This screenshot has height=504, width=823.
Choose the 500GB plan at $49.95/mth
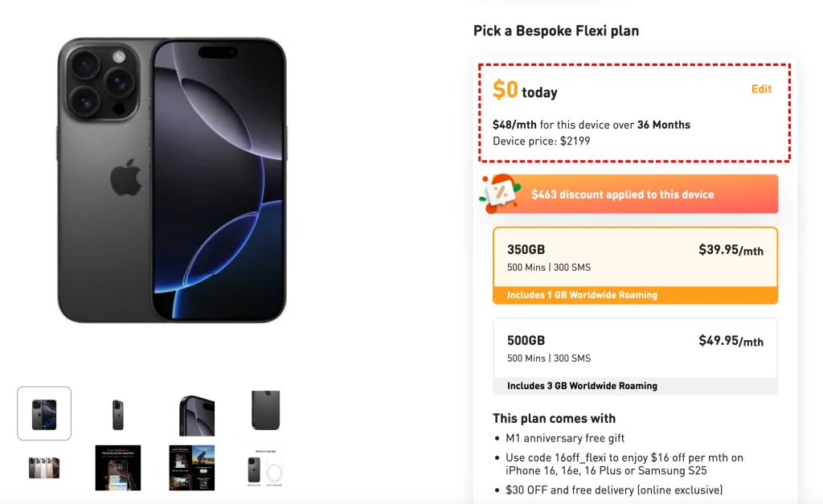[635, 356]
